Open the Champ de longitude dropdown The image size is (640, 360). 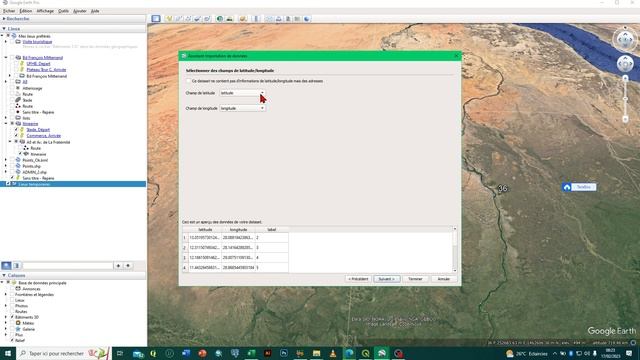click(242, 108)
